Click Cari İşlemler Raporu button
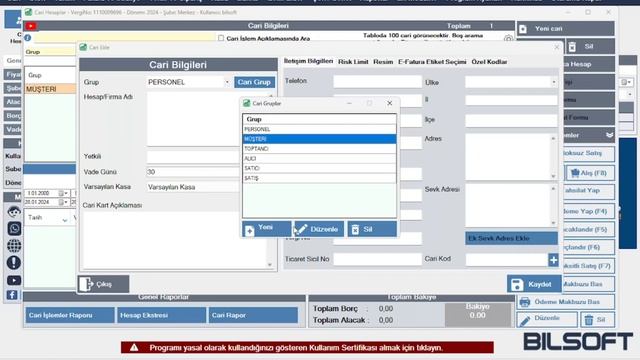Image resolution: width=640 pixels, height=360 pixels. point(70,315)
